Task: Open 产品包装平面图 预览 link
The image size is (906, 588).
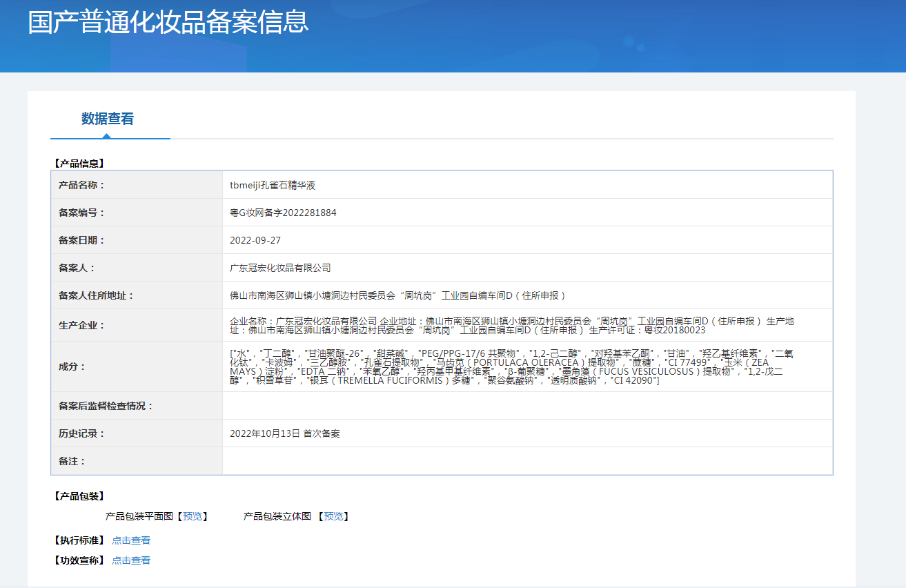Action: 193,516
